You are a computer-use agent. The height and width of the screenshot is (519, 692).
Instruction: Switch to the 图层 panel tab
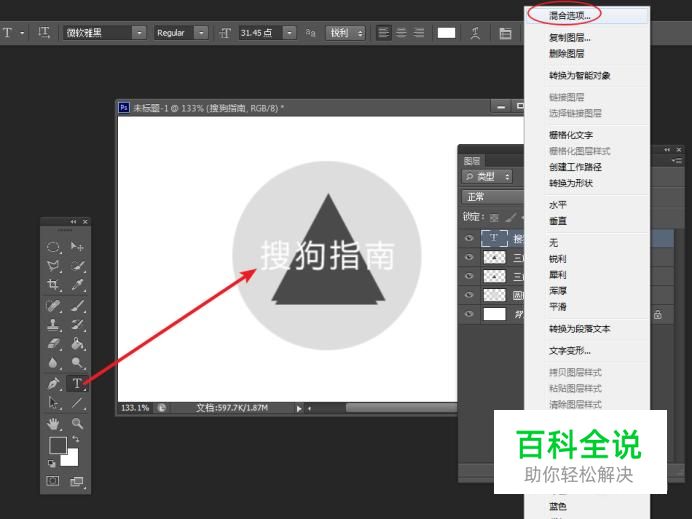472,161
